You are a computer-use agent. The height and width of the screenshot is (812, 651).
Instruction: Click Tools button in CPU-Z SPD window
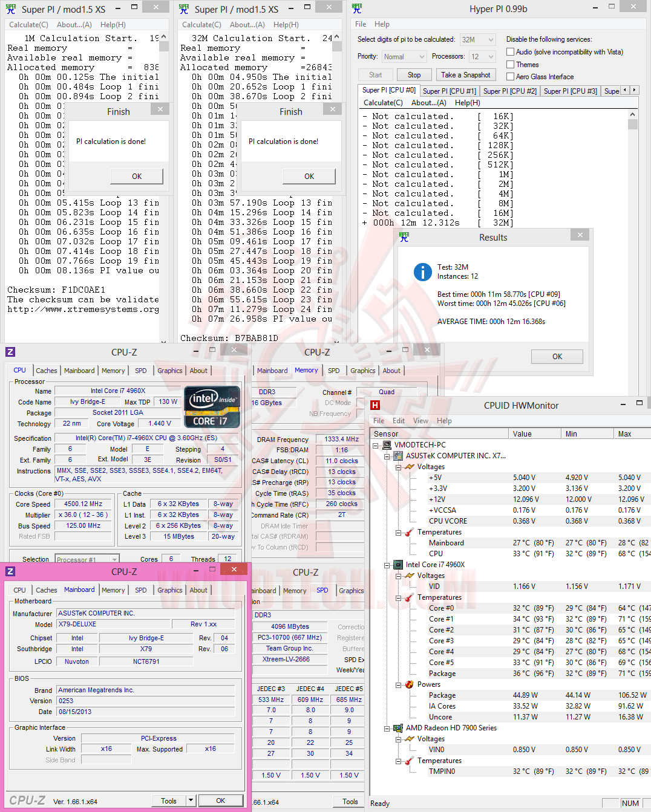click(350, 802)
